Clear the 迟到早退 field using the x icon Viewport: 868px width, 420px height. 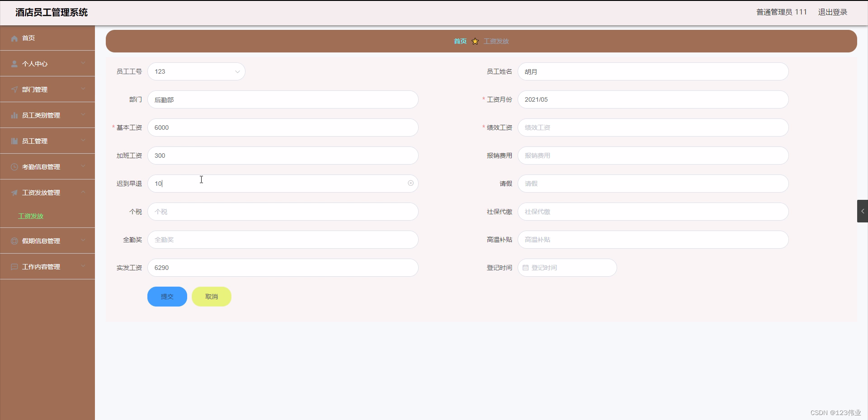410,183
